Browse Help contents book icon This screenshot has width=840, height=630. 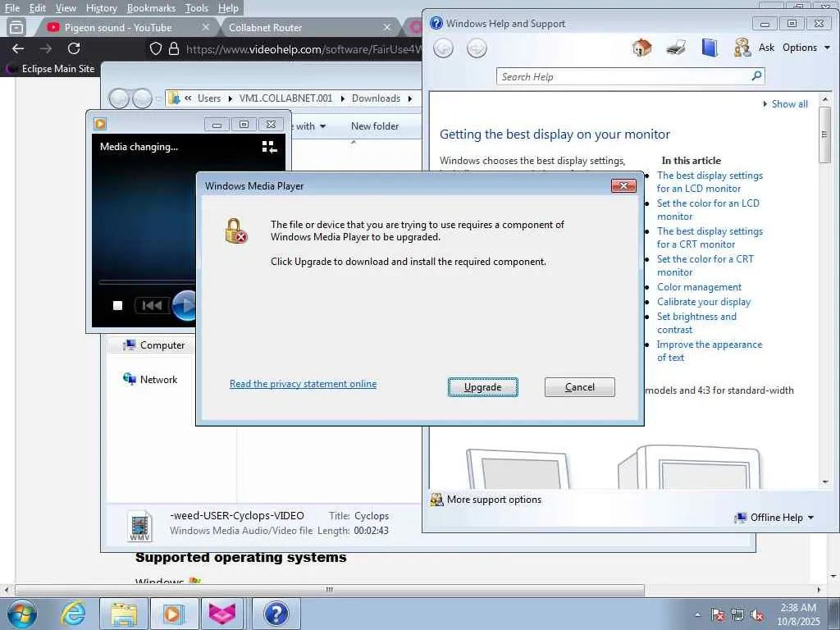coord(710,48)
